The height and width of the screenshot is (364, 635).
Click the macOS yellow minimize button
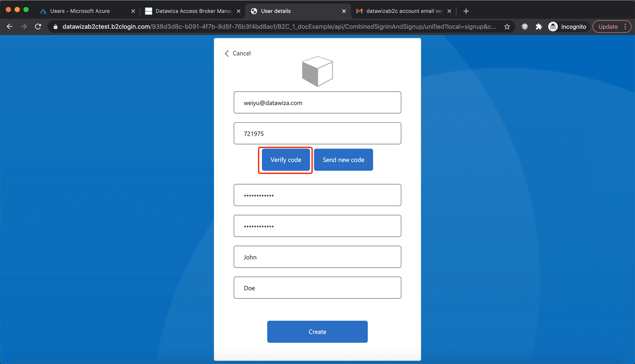click(x=17, y=10)
